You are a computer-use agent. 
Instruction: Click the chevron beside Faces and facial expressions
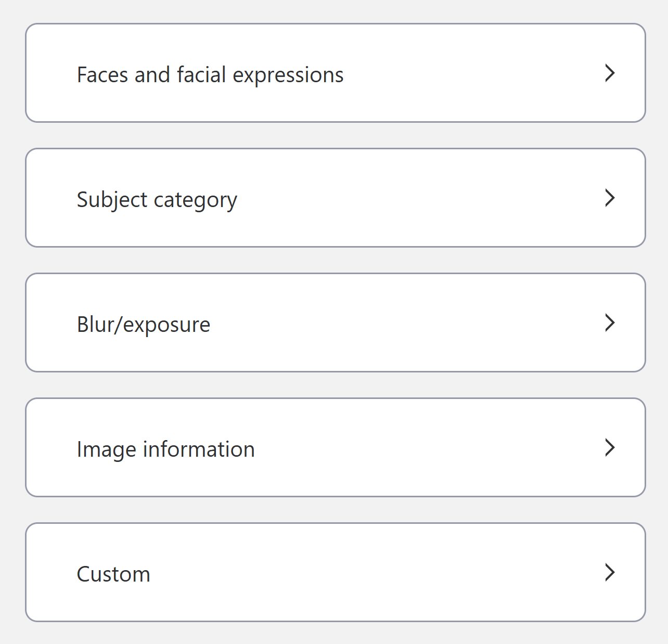(x=610, y=73)
